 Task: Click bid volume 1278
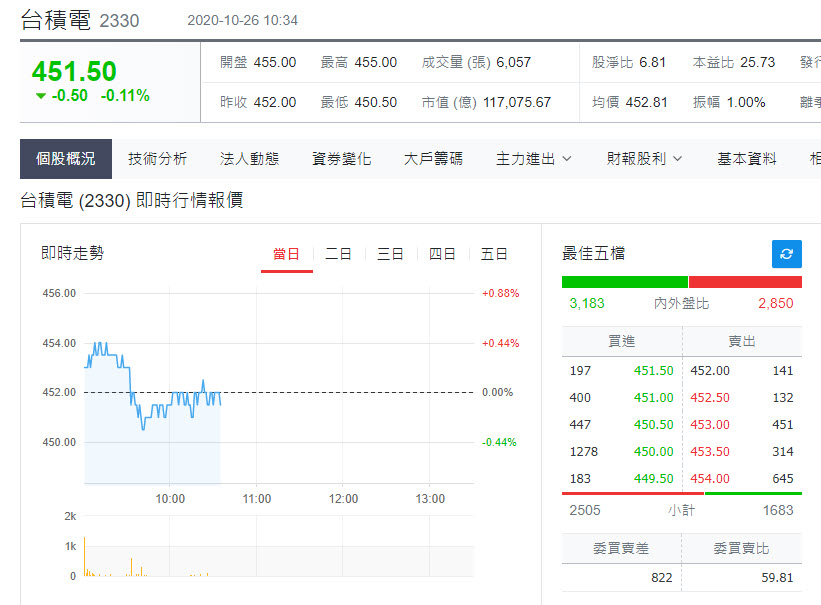583,452
